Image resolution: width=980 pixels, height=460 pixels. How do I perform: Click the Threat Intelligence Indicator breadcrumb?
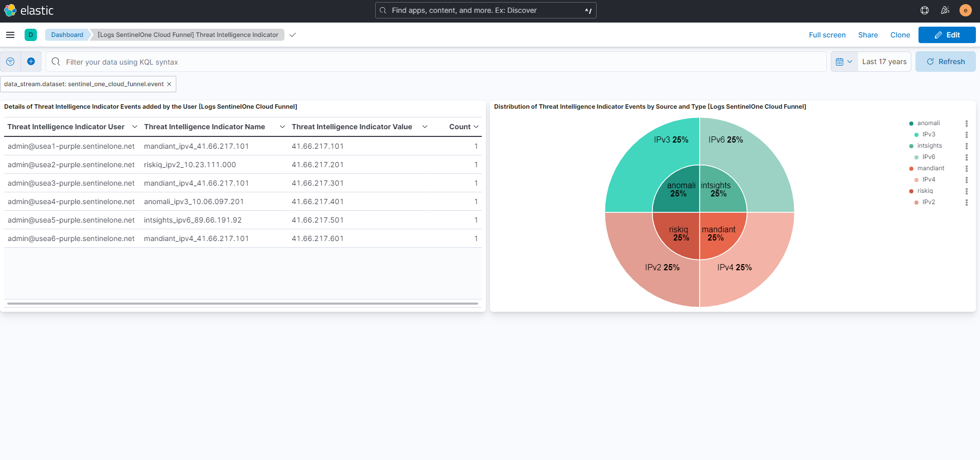pos(188,35)
